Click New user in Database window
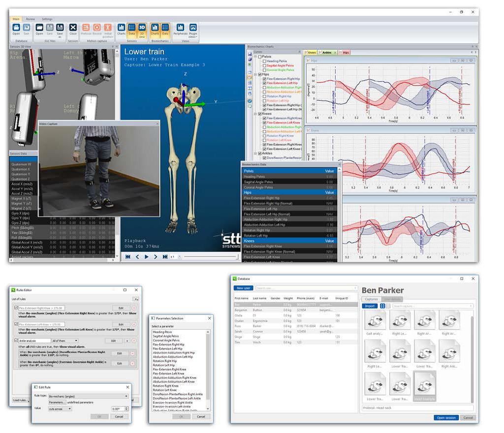The image size is (504, 433). click(243, 288)
